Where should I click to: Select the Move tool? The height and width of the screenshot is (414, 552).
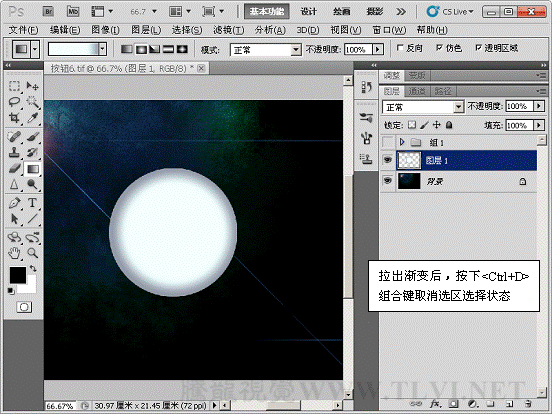tap(33, 86)
